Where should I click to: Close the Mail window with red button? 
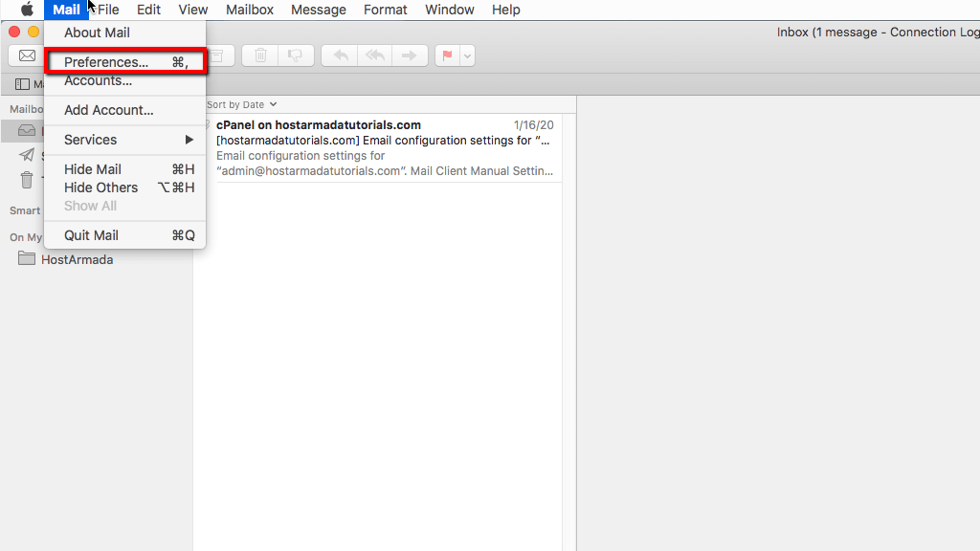14,32
